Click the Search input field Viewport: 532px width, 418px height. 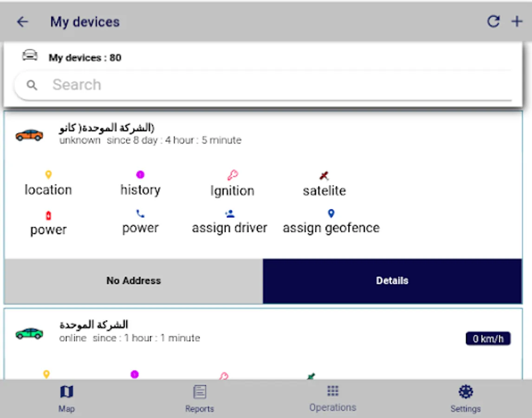pos(263,85)
